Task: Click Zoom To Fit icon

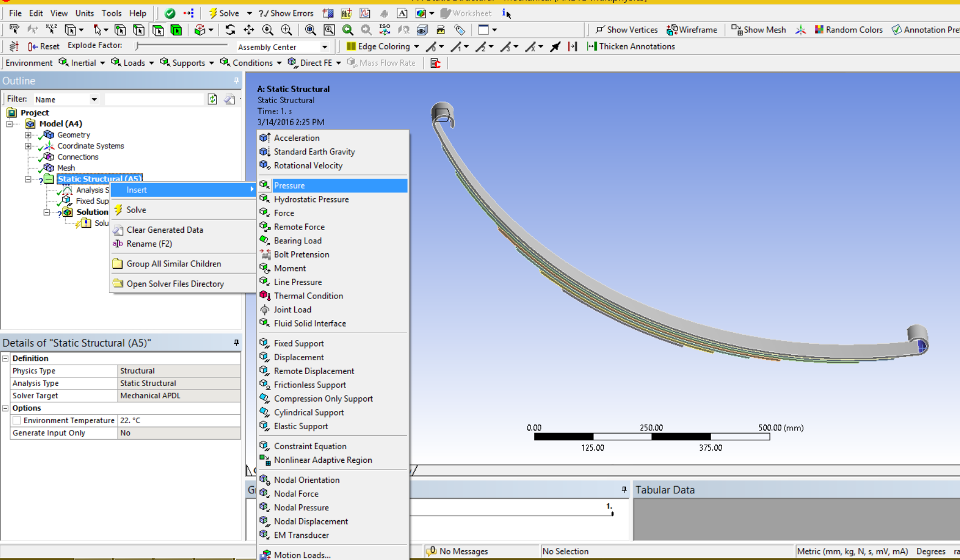Action: pos(310,30)
